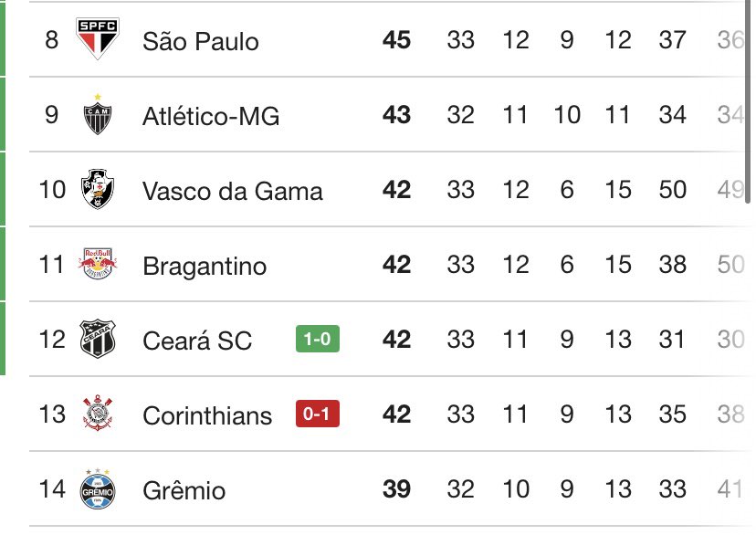This screenshot has height=535, width=756.
Task: Open the Atlético-MG team link
Action: pyautogui.click(x=211, y=116)
